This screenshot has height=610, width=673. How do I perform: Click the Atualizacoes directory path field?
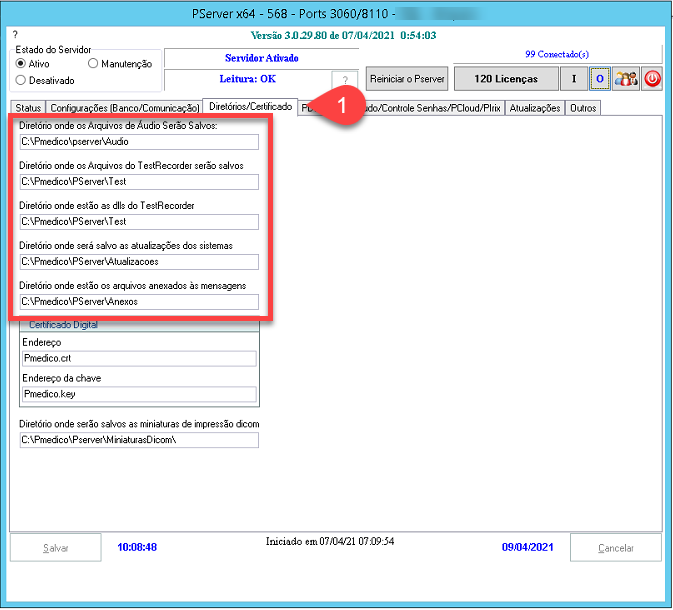coord(138,262)
